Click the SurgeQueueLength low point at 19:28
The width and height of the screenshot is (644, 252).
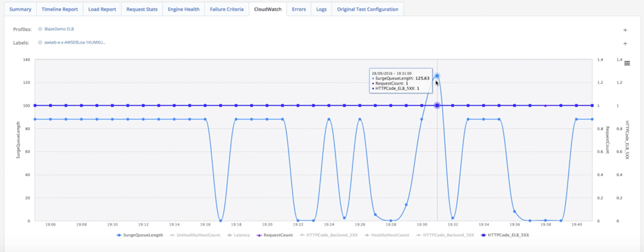[390, 221]
